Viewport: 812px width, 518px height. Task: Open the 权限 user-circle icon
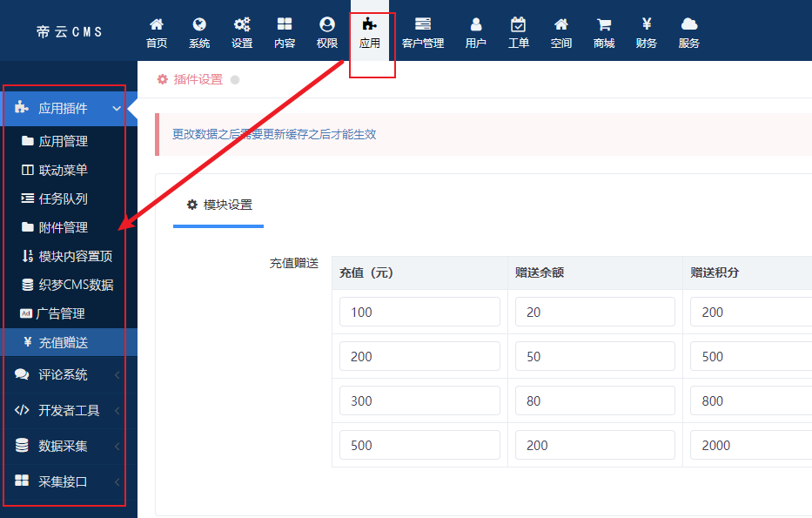coord(327,24)
